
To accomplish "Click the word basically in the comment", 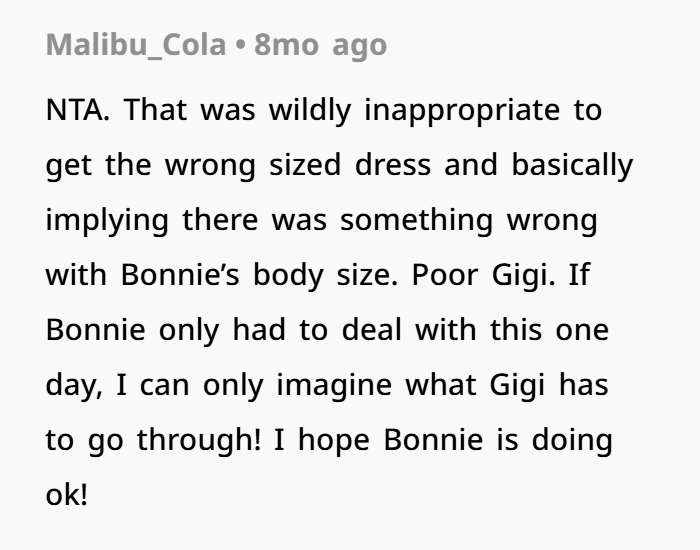I will [x=572, y=165].
